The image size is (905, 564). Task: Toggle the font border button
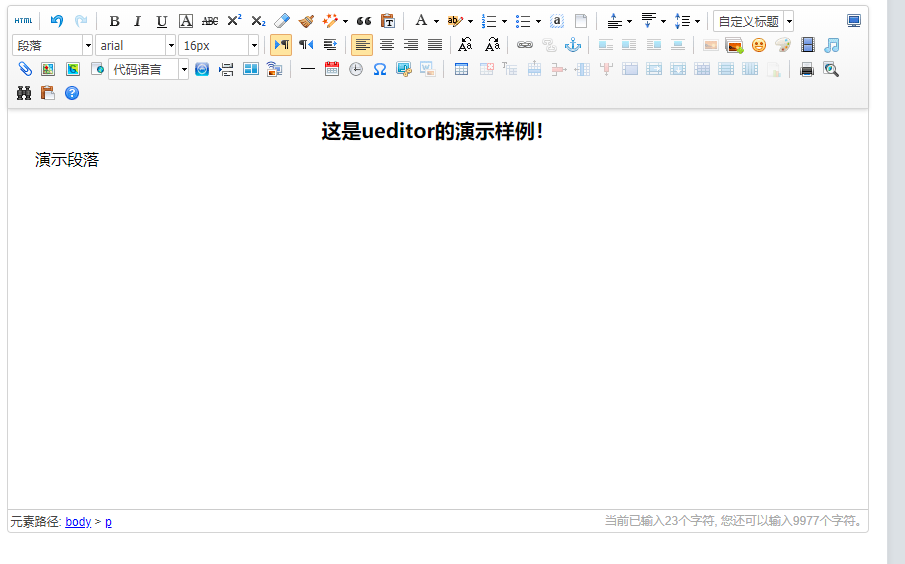[186, 21]
